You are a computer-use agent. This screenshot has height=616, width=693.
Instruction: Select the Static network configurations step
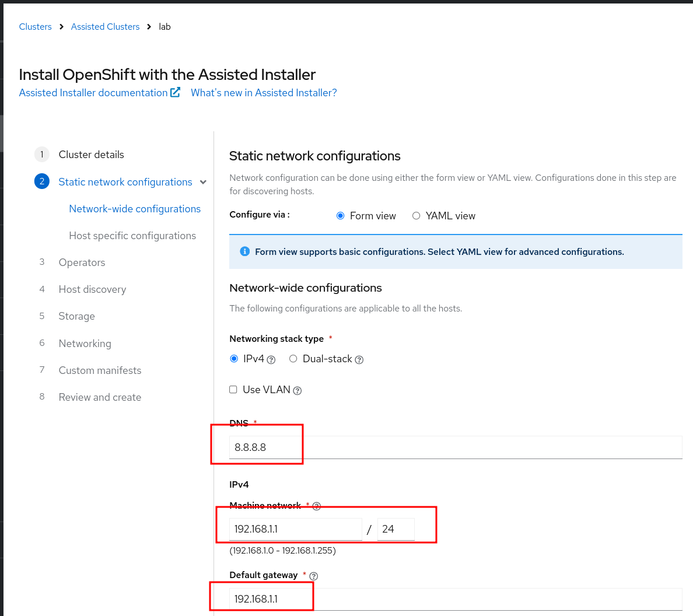click(x=125, y=182)
